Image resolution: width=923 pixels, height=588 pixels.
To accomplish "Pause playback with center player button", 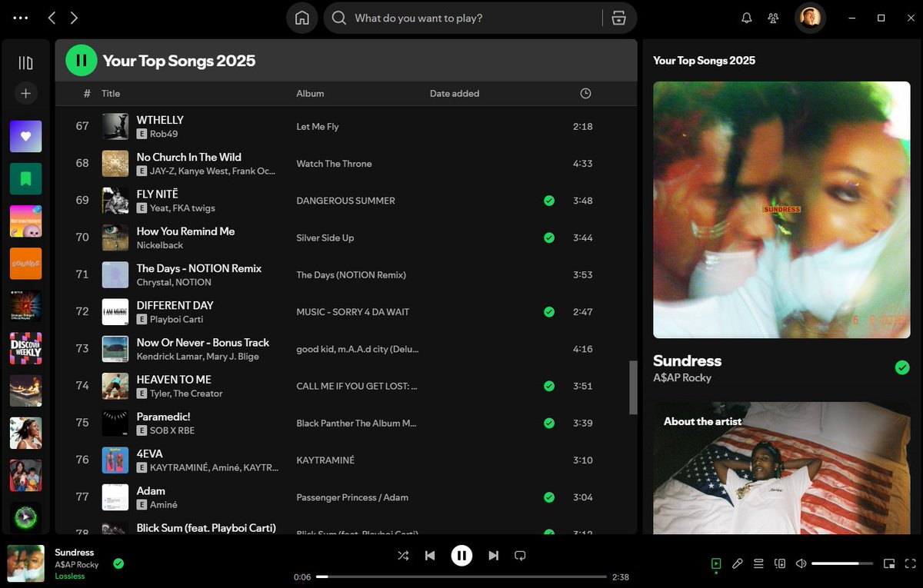I will click(461, 555).
